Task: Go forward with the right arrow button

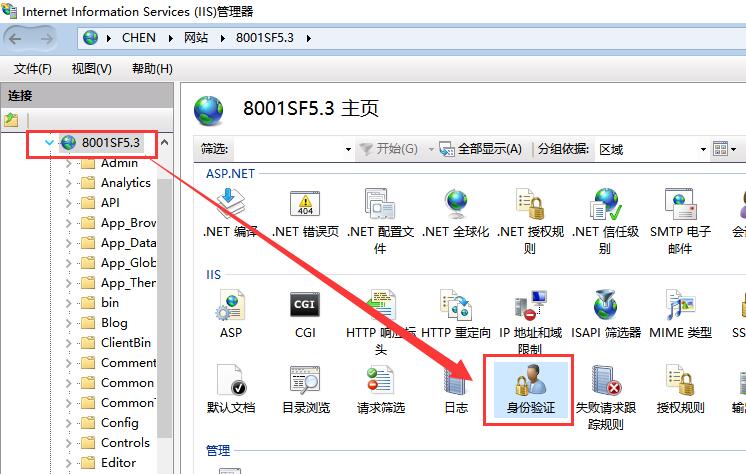Action: pos(47,39)
